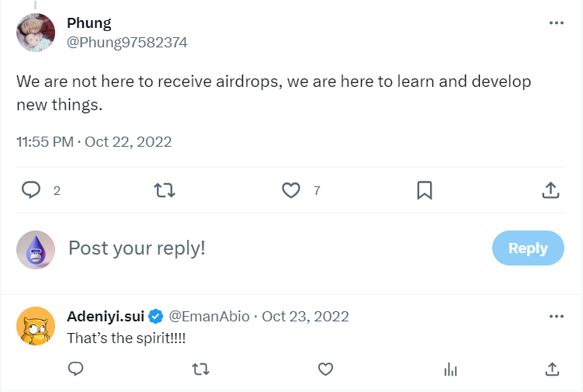View analytics for Adeniyi.sui's reply
583x392 pixels.
click(450, 369)
